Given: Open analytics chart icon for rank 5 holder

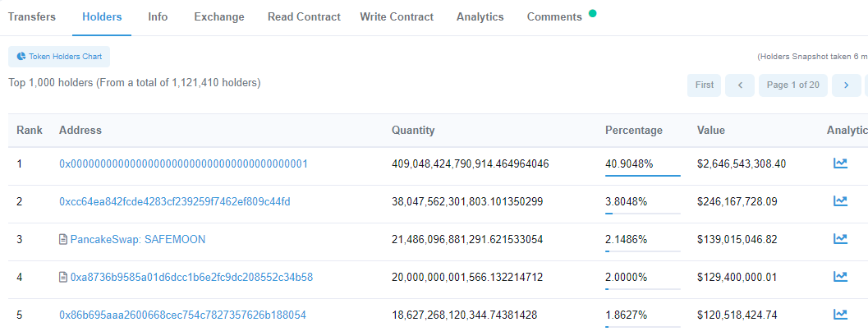Looking at the screenshot, I should [840, 315].
